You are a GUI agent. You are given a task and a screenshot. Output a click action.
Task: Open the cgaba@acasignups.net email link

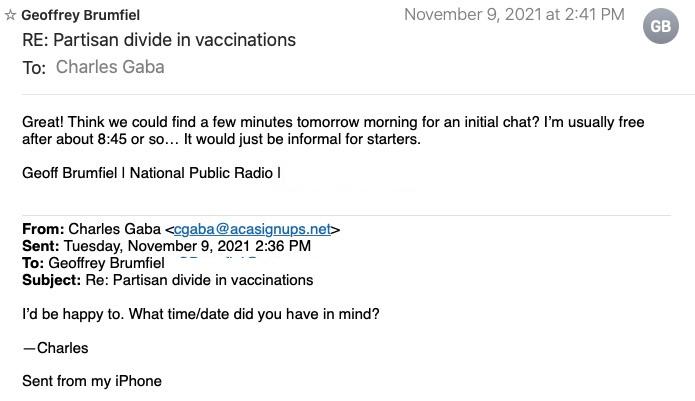[x=252, y=229]
